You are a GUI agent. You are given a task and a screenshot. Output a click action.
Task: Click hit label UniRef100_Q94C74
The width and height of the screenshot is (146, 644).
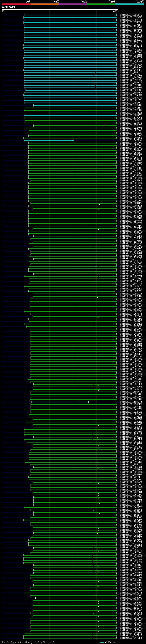131,58
